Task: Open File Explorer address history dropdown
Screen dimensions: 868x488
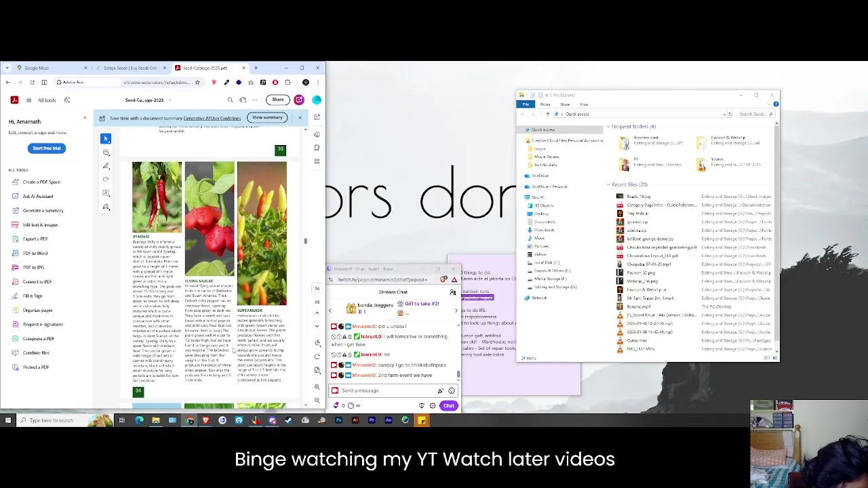Action: [x=724, y=114]
